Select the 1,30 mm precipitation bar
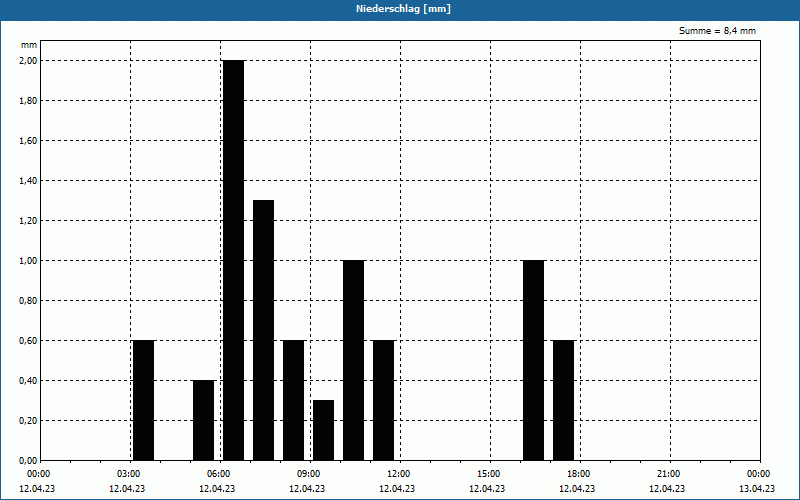The image size is (800, 500). (264, 330)
